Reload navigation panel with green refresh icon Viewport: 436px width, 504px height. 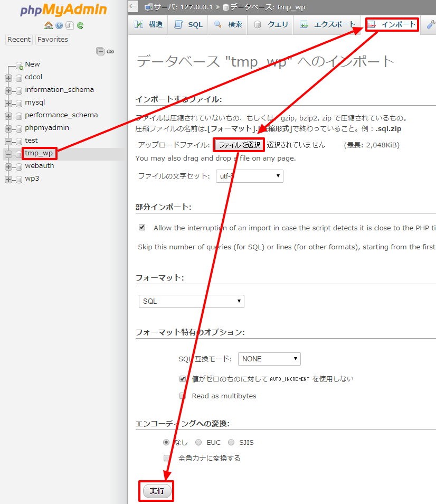click(x=80, y=25)
